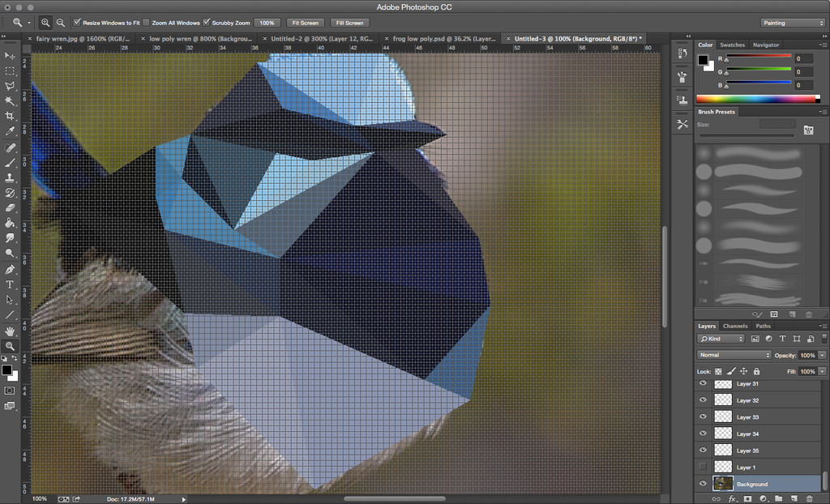Open the Kind filter dropdown
This screenshot has width=830, height=504.
[720, 339]
